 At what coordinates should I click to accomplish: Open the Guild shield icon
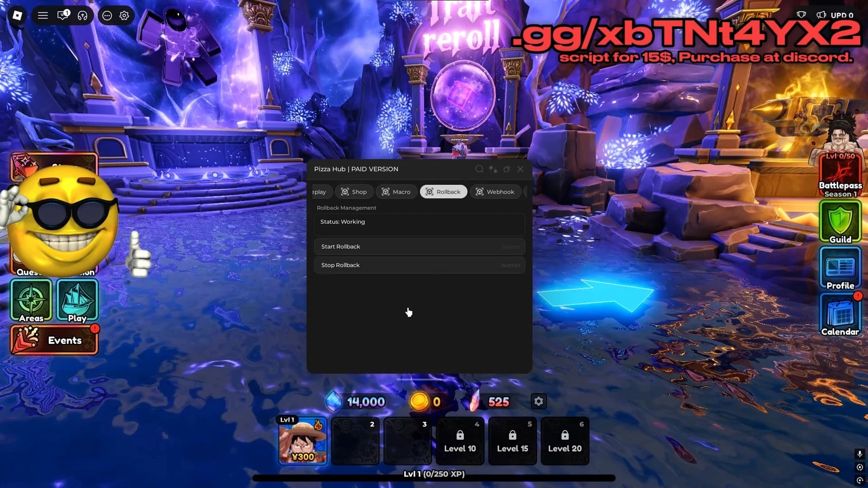840,221
